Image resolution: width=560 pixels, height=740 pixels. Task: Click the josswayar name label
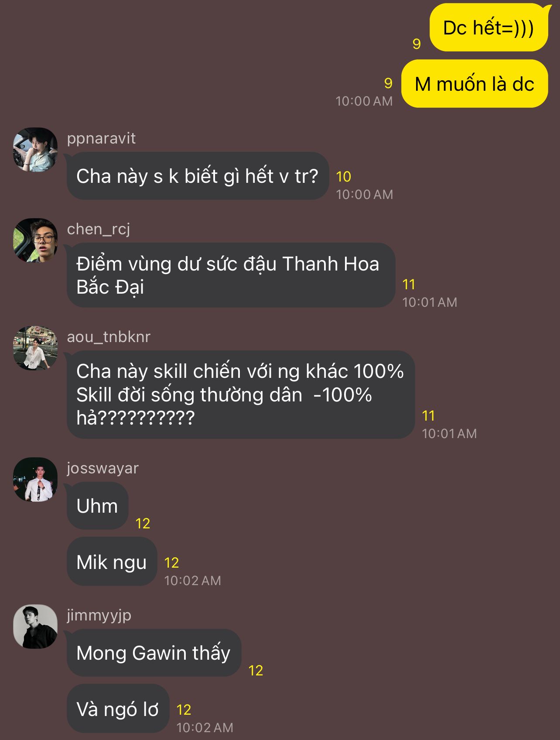[x=102, y=468]
